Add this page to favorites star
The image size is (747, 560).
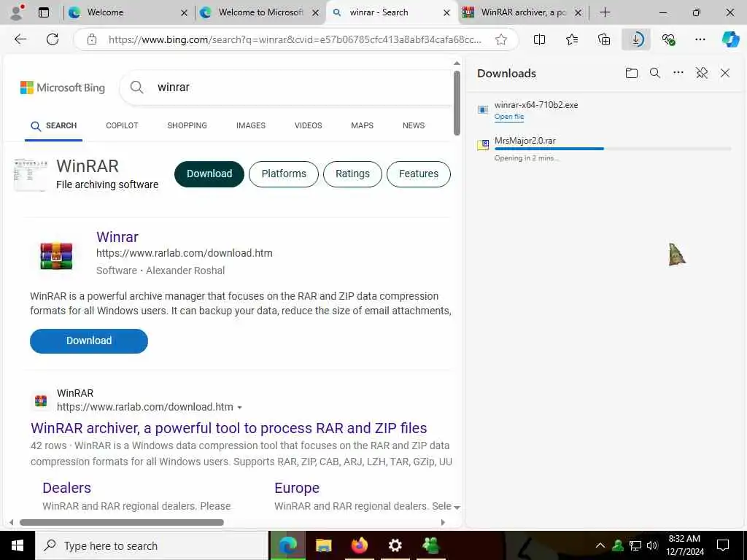[x=500, y=39]
